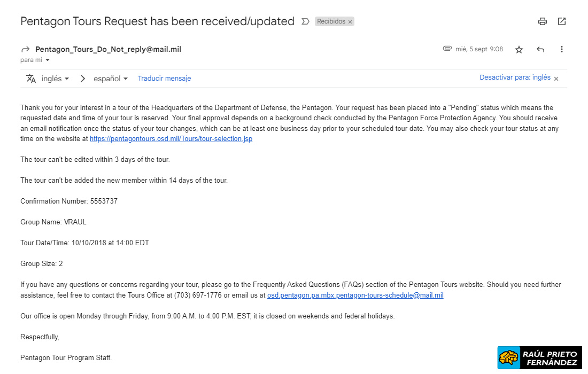Star this Pentagon Tours message
The width and height of the screenshot is (588, 374).
[x=519, y=50]
